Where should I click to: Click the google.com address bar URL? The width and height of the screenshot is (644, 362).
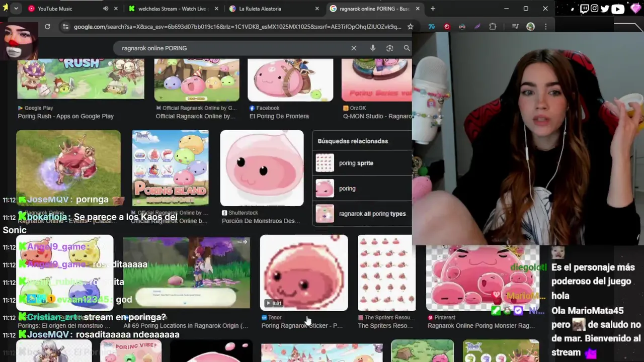[x=237, y=27]
